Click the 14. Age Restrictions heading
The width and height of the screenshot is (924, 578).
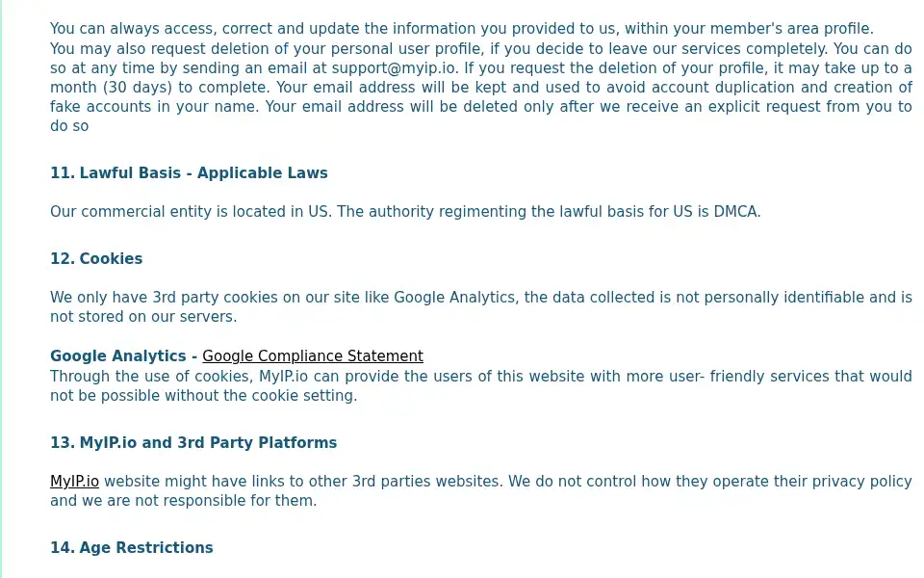[132, 548]
